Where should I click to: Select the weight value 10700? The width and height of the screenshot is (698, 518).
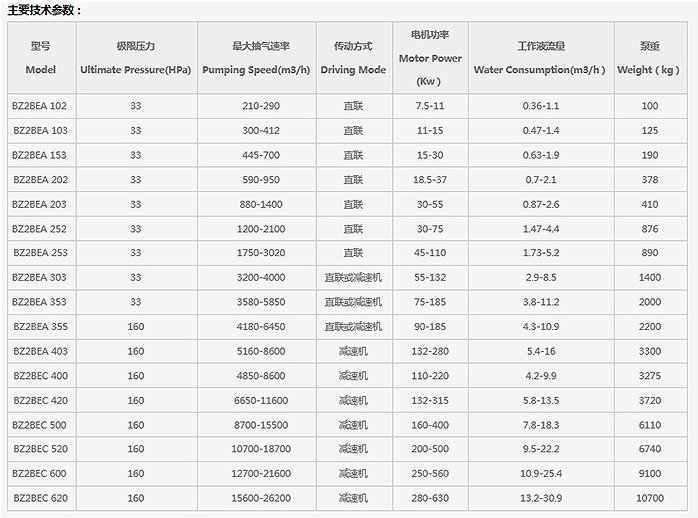pos(649,498)
